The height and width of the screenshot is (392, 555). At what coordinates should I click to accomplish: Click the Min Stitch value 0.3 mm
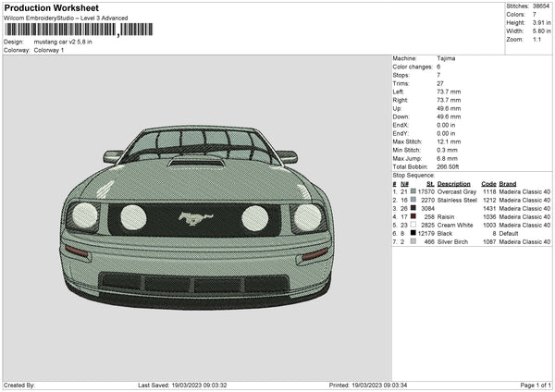(x=447, y=150)
